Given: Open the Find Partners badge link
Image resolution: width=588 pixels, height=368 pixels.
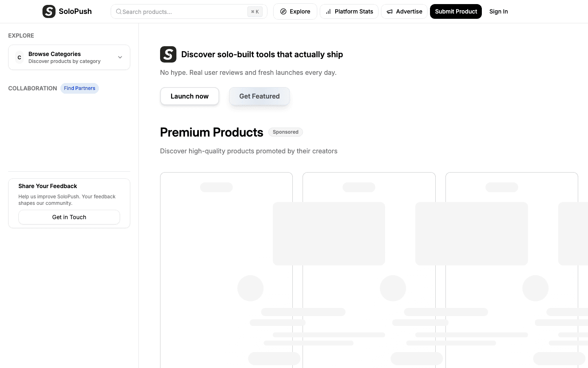Looking at the screenshot, I should [x=80, y=88].
